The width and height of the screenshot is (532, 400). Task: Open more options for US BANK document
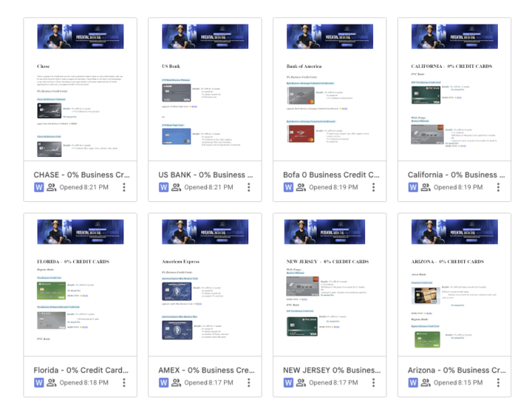coord(249,187)
